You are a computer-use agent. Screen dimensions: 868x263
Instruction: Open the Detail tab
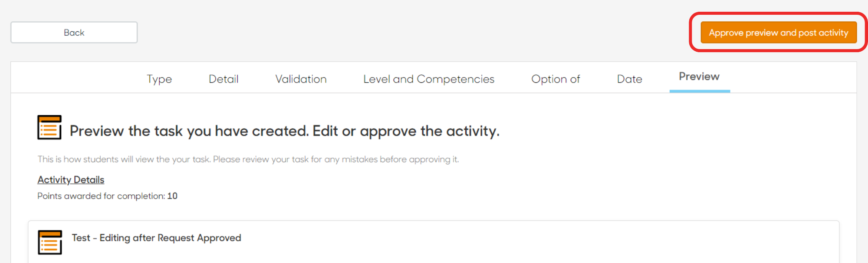coord(224,79)
